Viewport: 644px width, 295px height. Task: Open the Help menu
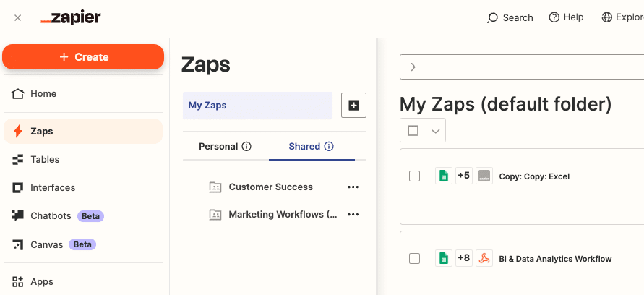pos(566,17)
